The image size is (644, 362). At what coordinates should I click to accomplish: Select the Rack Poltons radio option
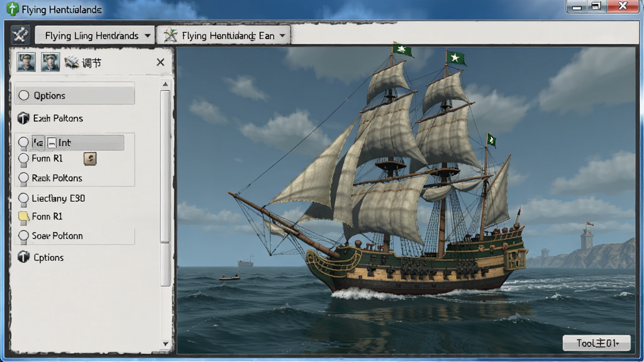click(23, 178)
